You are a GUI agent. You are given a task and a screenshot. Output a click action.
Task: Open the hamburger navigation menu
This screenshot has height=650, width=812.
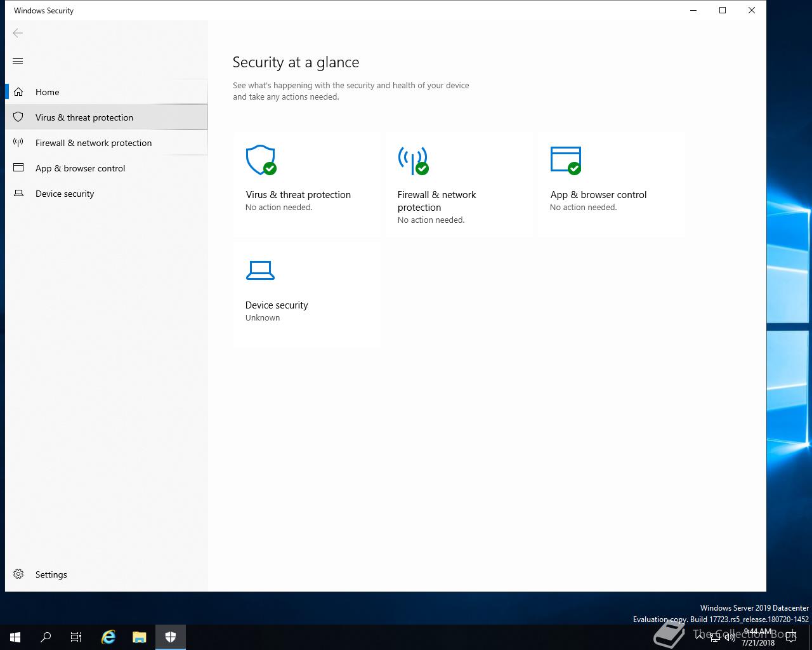[18, 61]
